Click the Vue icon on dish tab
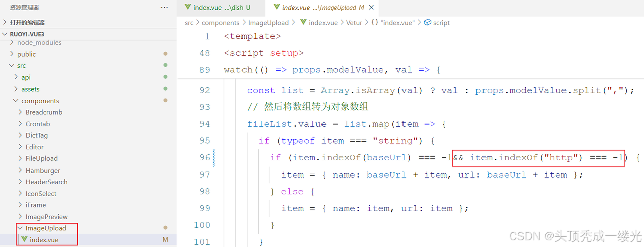The height and width of the screenshot is (247, 644). tap(188, 7)
